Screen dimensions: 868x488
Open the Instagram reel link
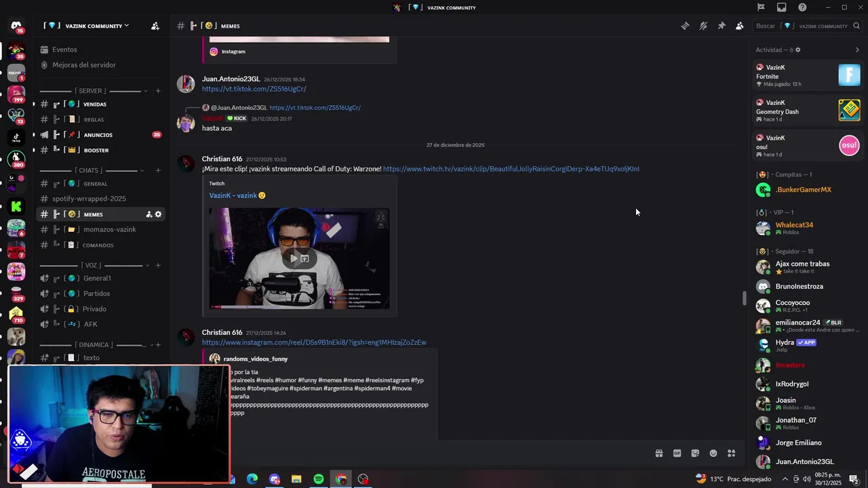click(314, 342)
